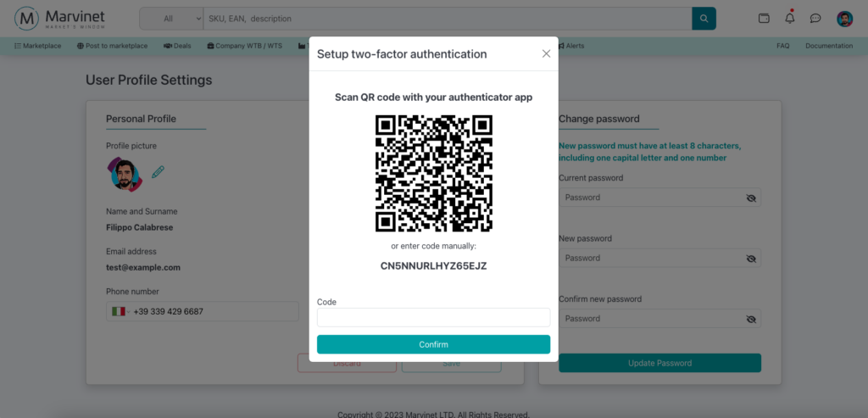Click the user avatar in header
This screenshot has width=868, height=418.
point(844,19)
